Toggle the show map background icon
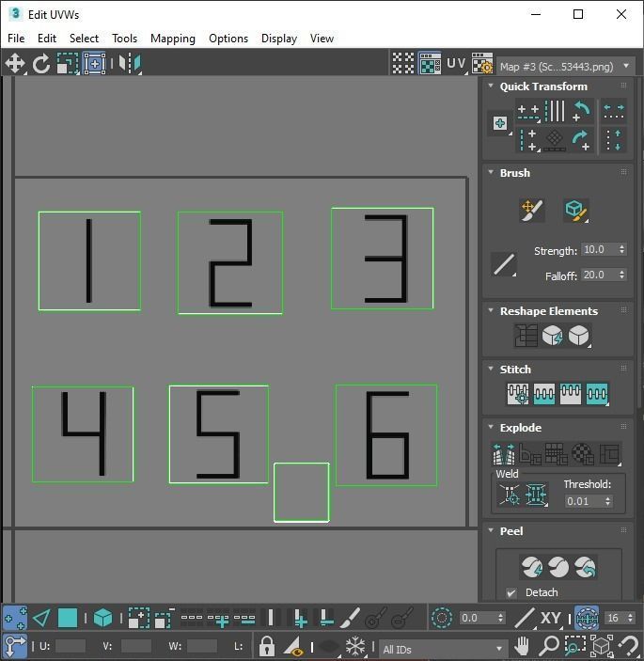The image size is (644, 661). [x=430, y=64]
